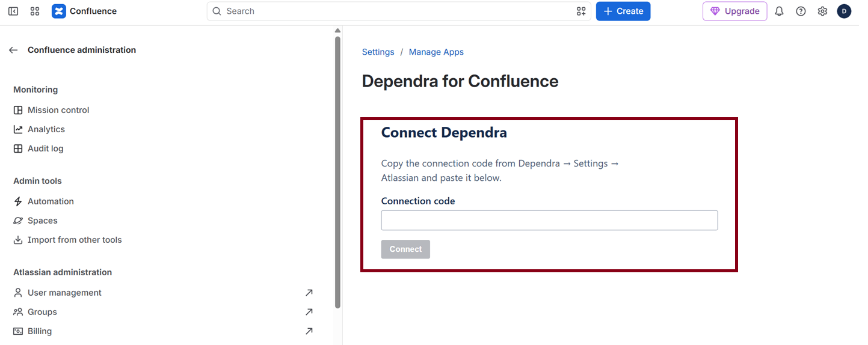Click the search magnifier icon
The width and height of the screenshot is (868, 345).
point(217,11)
